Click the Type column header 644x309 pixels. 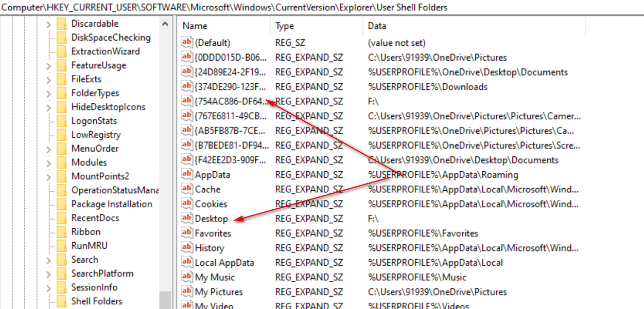[x=316, y=26]
